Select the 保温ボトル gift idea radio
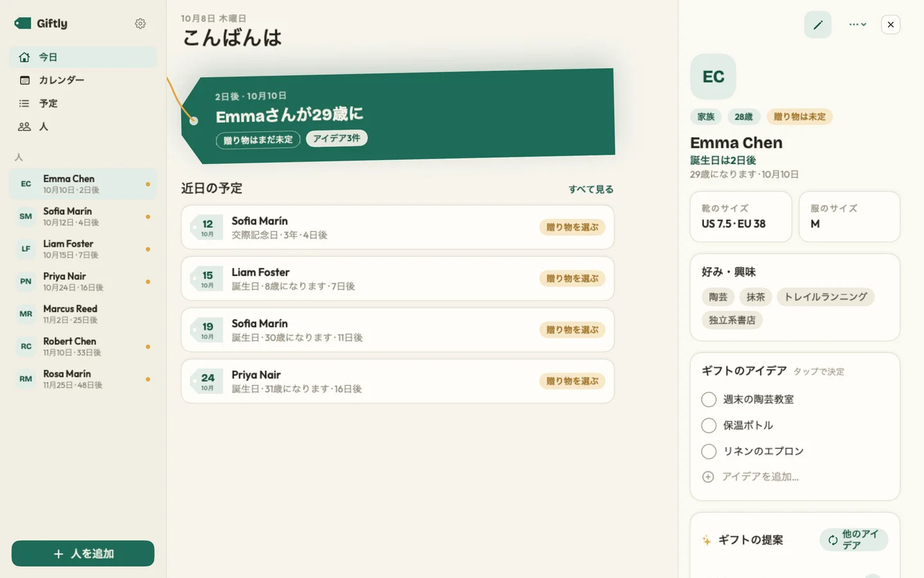The image size is (924, 578). 709,426
